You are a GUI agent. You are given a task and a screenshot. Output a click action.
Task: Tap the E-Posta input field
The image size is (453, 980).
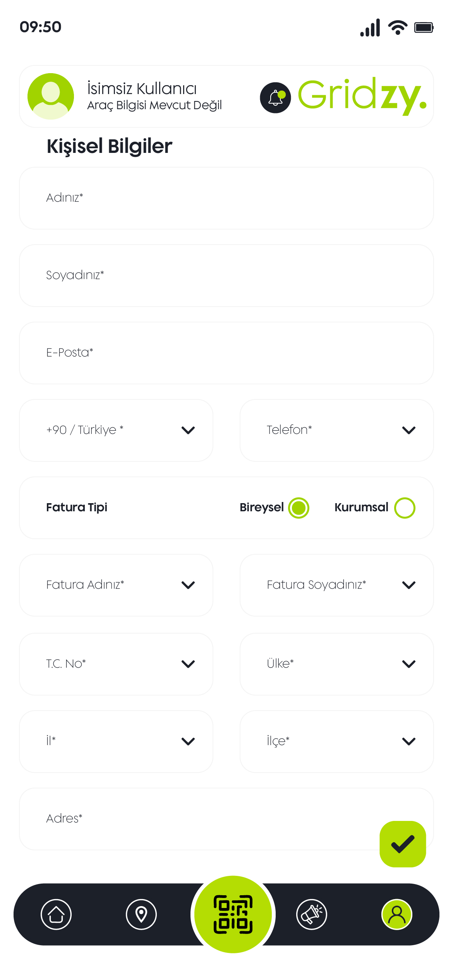click(226, 353)
